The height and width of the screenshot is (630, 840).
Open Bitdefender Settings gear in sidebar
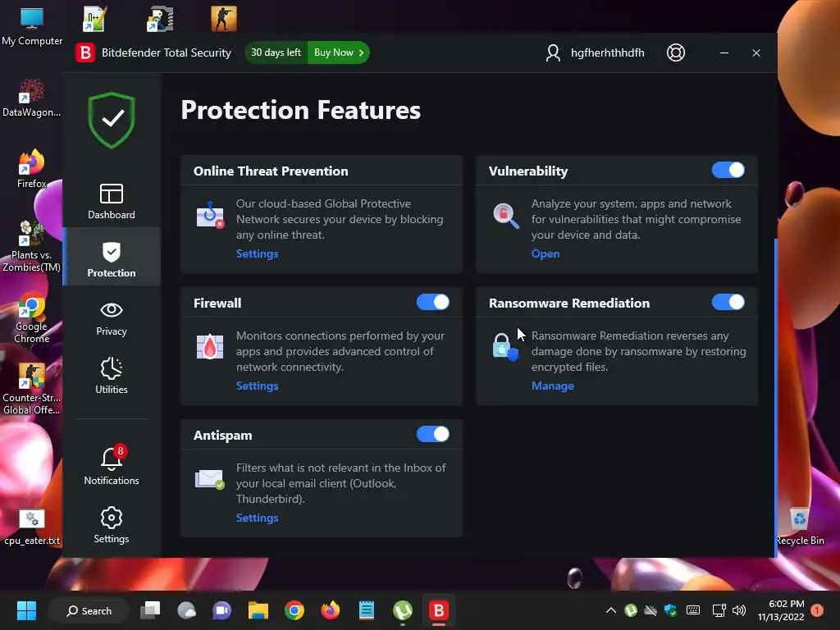112,525
